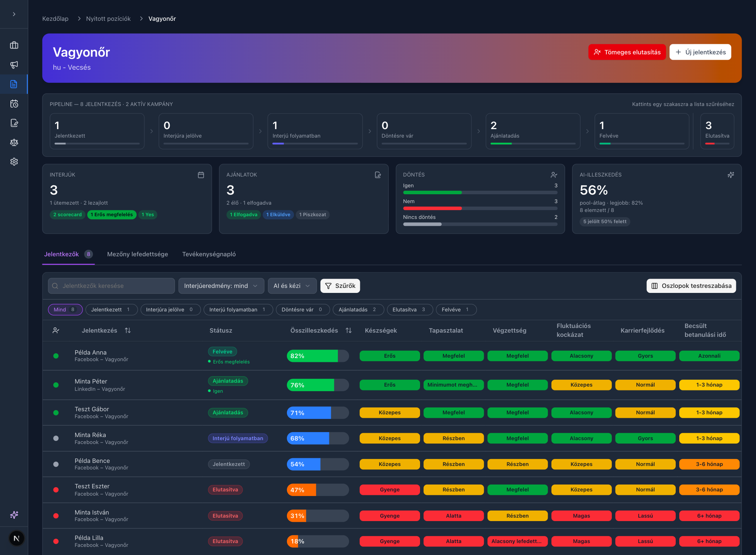Click the person-check icon in table header

coord(56,330)
